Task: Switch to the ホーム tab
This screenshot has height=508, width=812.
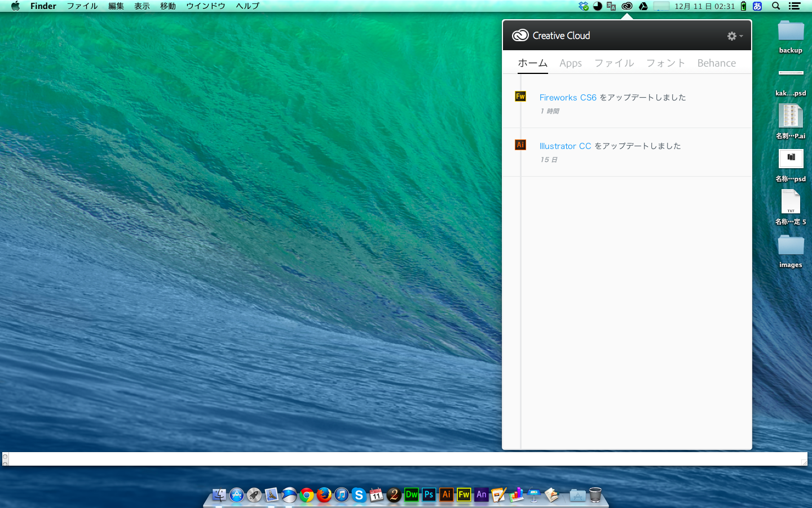Action: [x=533, y=63]
